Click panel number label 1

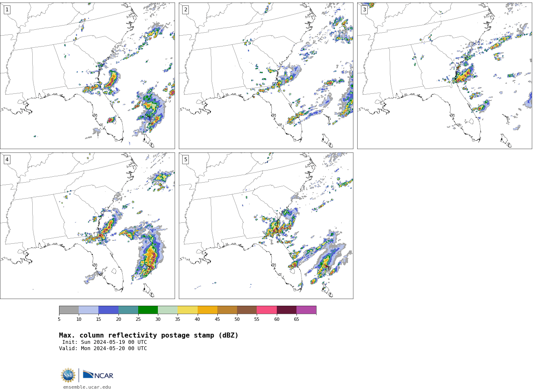tap(7, 10)
